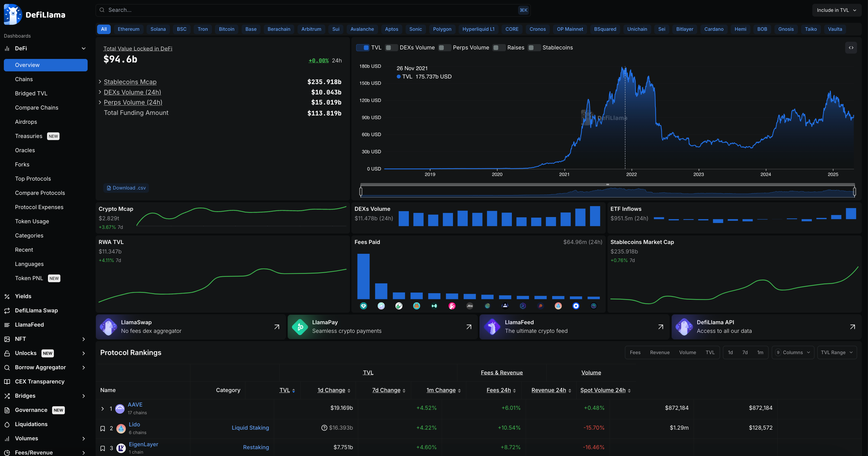Screen dimensions: 868x456
Task: Click the LlamaSwap external arrow icon
Action: coord(277,327)
